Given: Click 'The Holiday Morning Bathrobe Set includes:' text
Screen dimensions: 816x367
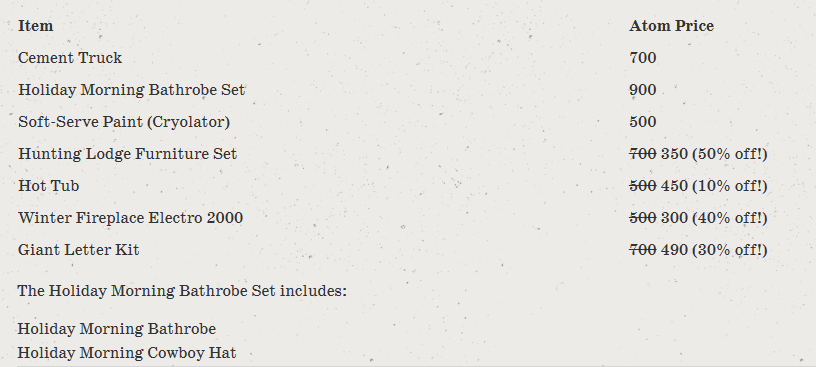Looking at the screenshot, I should click(182, 290).
